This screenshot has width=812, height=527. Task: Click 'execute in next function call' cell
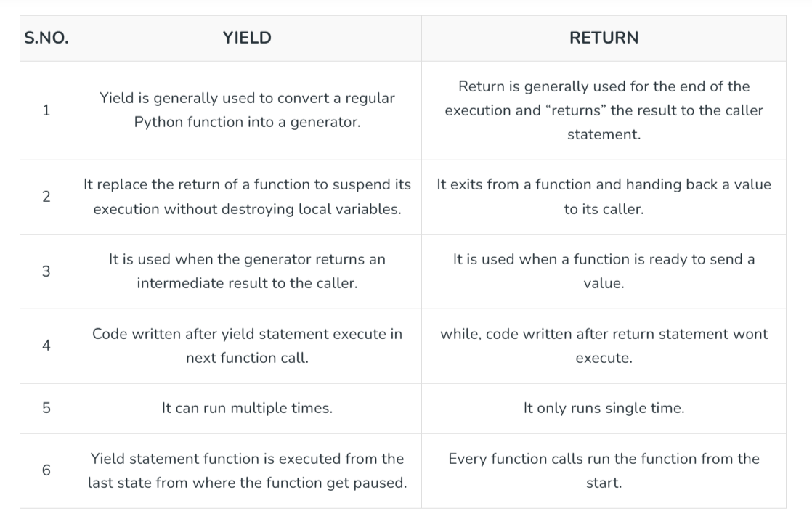coord(247,346)
